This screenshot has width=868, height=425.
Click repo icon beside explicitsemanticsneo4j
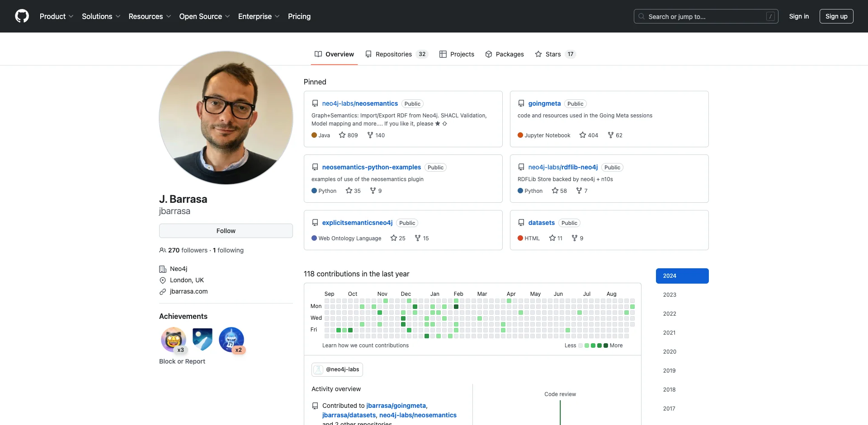click(315, 223)
